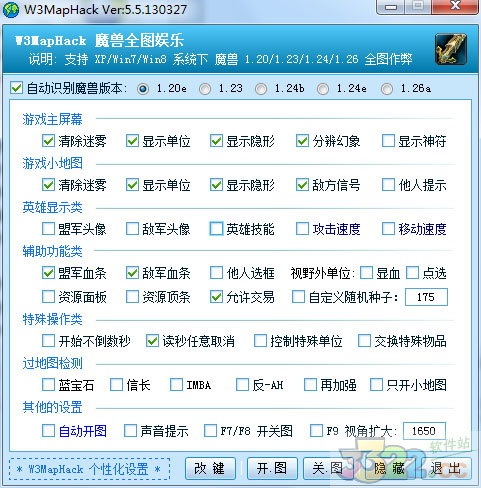Uncheck 自动识别魔兽版本 checkbox
Image resolution: width=481 pixels, height=488 pixels.
pyautogui.click(x=16, y=88)
